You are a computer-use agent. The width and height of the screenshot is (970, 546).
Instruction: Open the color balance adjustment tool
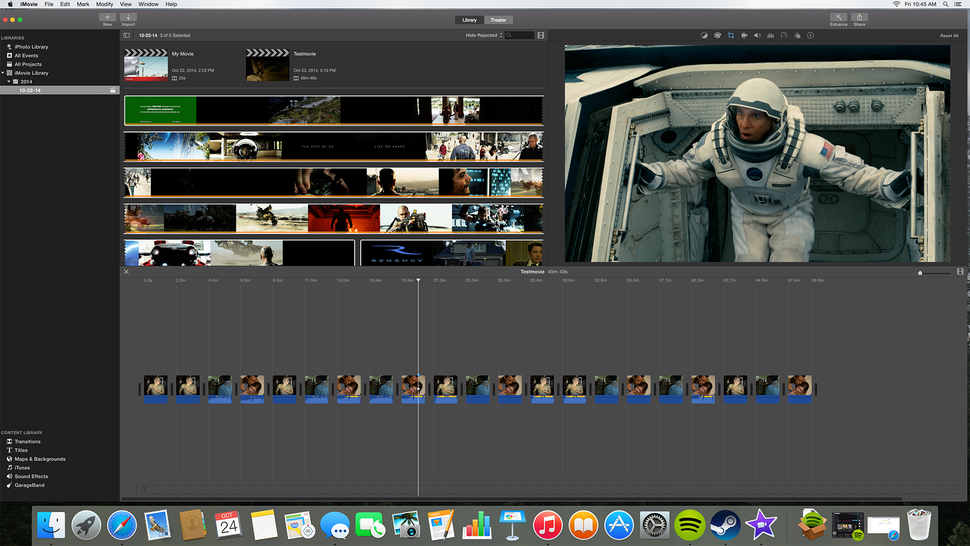click(704, 35)
